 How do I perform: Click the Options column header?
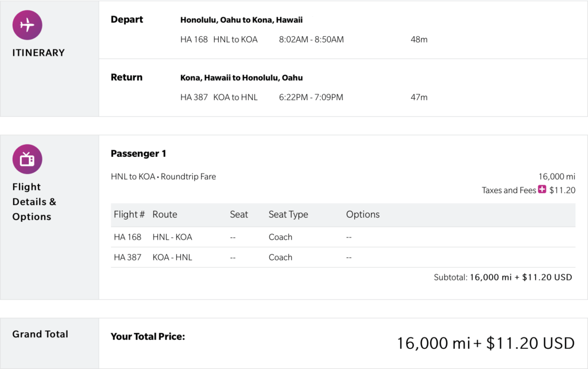click(363, 214)
